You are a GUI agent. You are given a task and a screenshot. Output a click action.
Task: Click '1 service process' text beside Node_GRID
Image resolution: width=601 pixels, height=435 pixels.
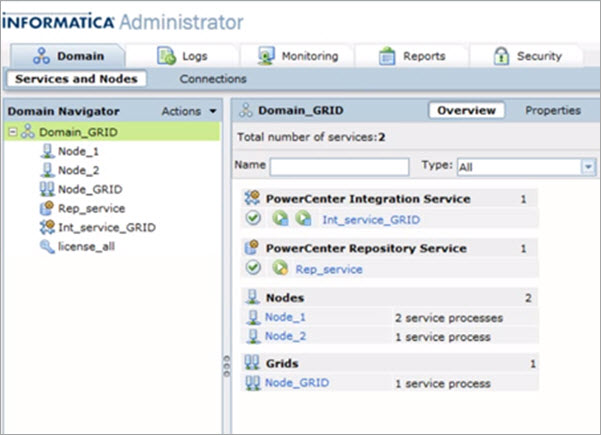(443, 384)
